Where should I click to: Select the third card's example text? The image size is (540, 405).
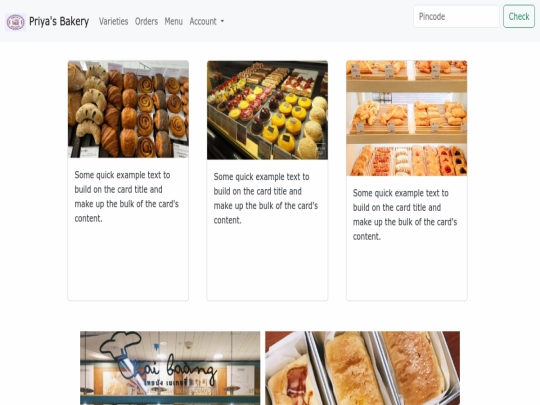[405, 215]
